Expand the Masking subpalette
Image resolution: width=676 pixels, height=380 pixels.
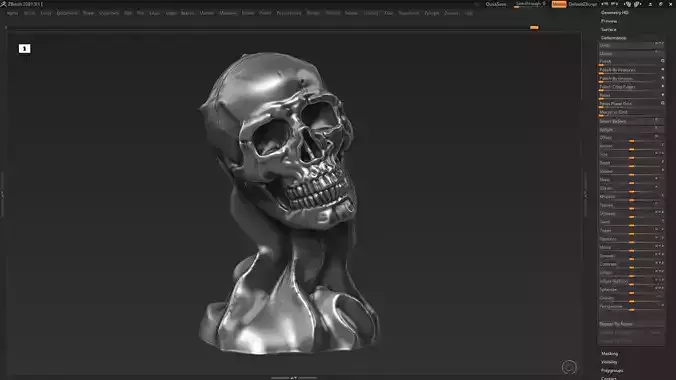tap(609, 354)
